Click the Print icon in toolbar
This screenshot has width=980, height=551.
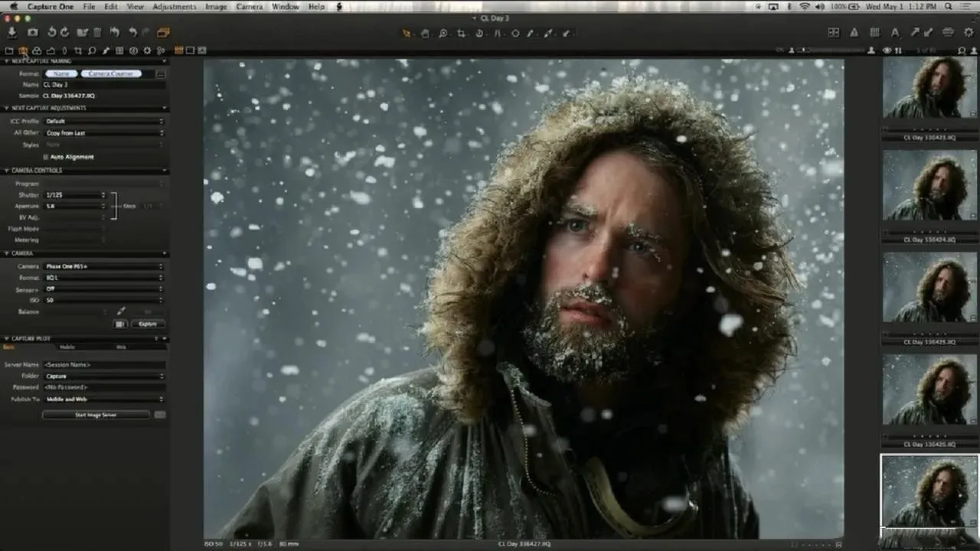pyautogui.click(x=948, y=33)
